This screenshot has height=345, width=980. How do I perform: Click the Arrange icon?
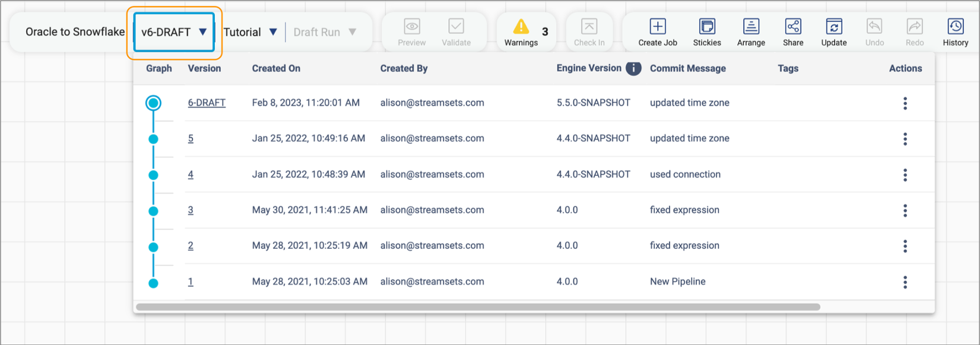click(751, 26)
